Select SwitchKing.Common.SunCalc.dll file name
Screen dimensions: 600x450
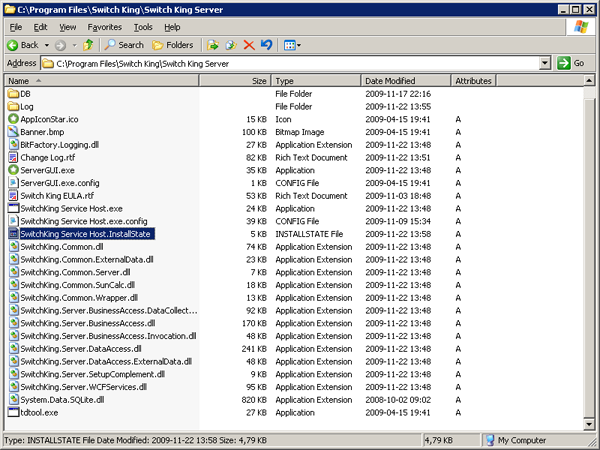78,285
